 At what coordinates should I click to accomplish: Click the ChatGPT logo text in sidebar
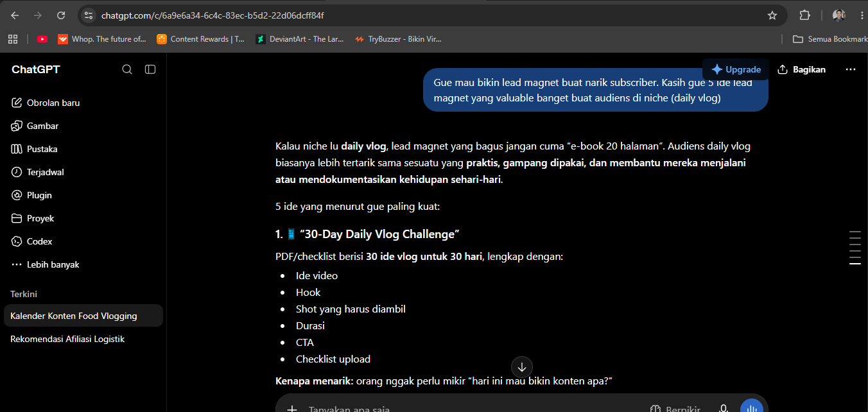coord(36,69)
